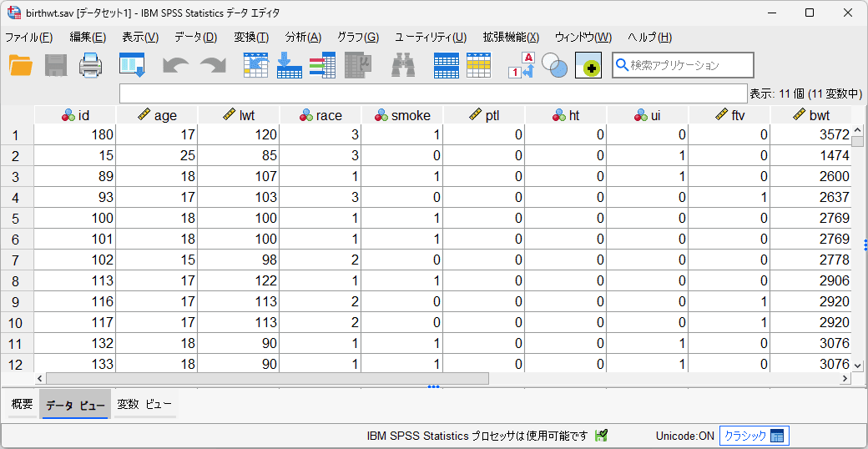Toggle the Value labels icon
868x449 pixels.
tap(522, 65)
